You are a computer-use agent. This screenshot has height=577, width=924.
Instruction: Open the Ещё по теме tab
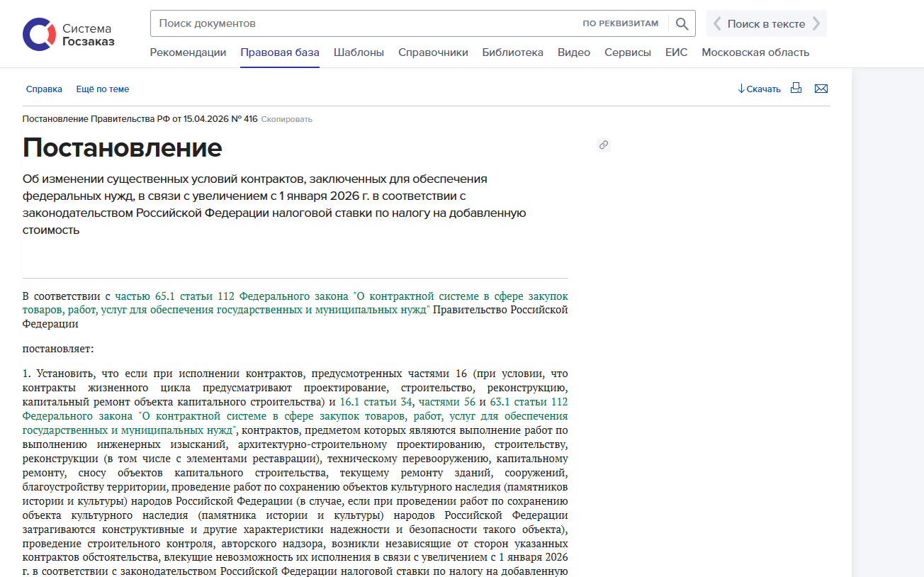click(103, 89)
